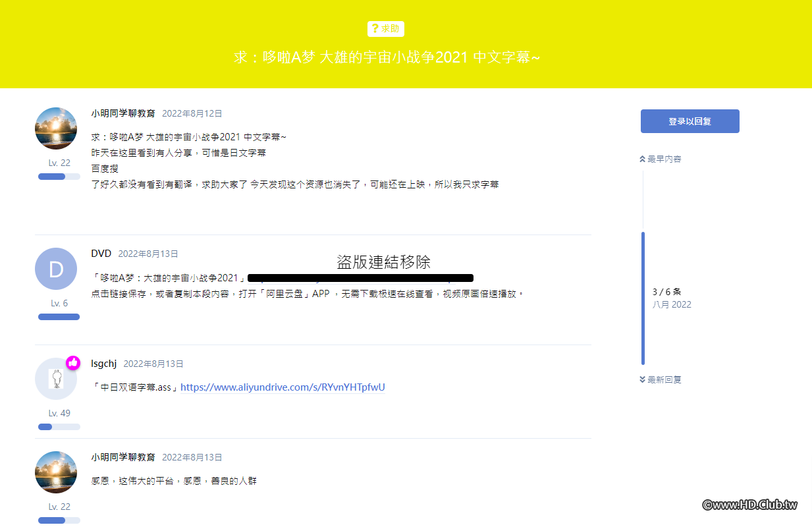Viewport: 812px width, 527px height.
Task: Select username DVD on the second post
Action: [x=101, y=253]
